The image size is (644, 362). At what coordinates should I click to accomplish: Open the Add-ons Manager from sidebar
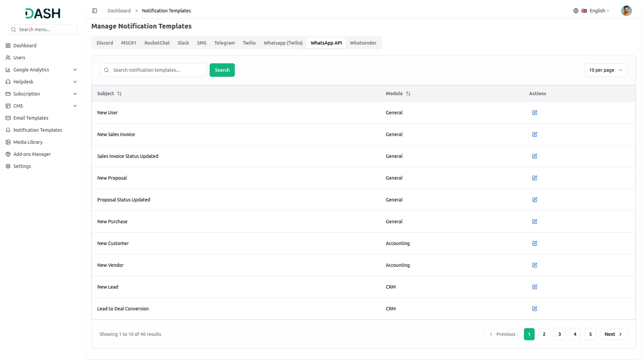click(x=32, y=154)
